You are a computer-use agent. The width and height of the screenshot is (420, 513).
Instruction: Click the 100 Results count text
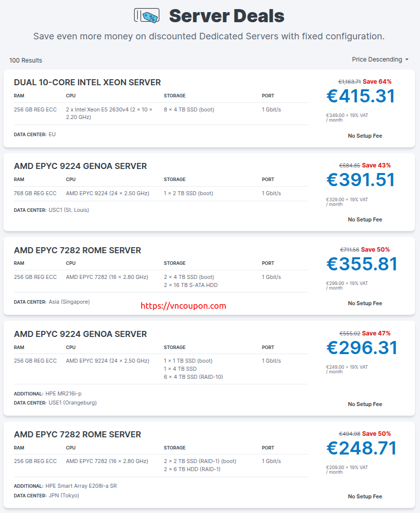[x=26, y=61]
